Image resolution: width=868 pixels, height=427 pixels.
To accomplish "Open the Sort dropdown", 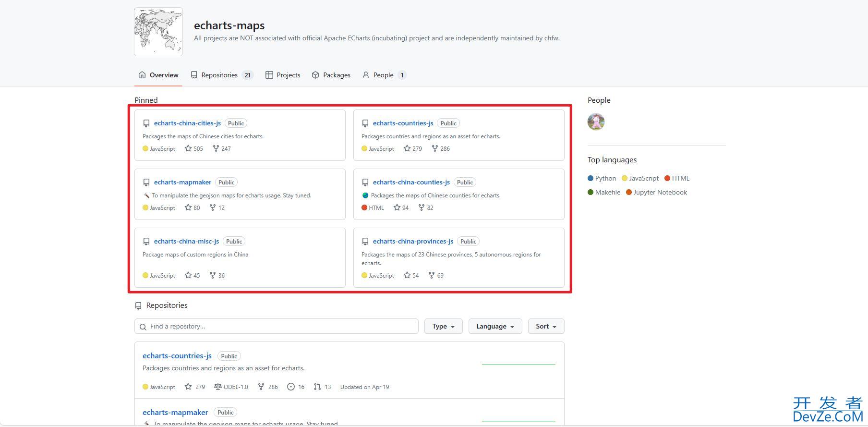I will click(x=546, y=326).
